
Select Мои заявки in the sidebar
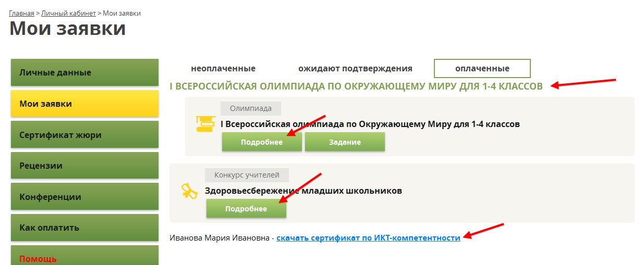point(84,104)
